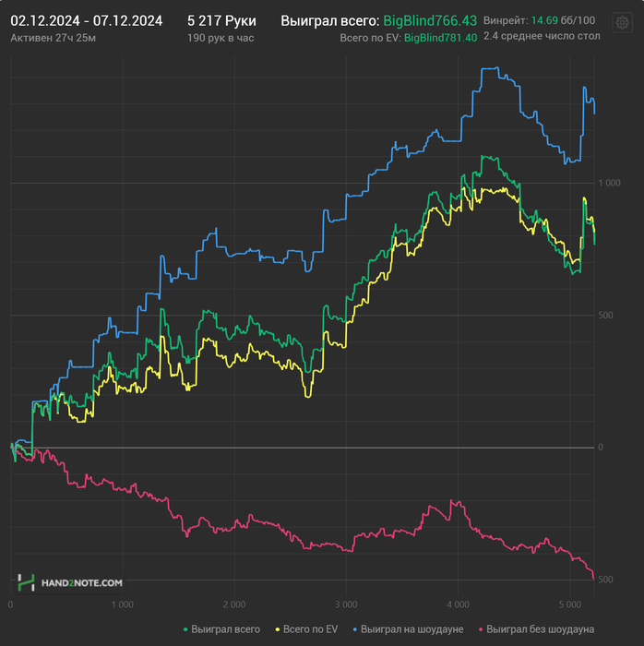Click the green dot beside Выиграл всего
Image resolution: width=644 pixels, height=646 pixels.
(185, 629)
